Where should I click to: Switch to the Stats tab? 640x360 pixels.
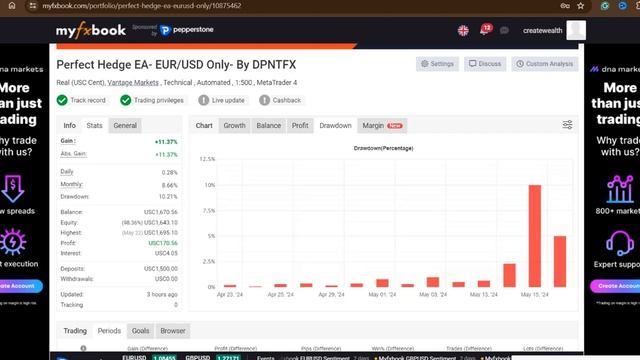94,125
